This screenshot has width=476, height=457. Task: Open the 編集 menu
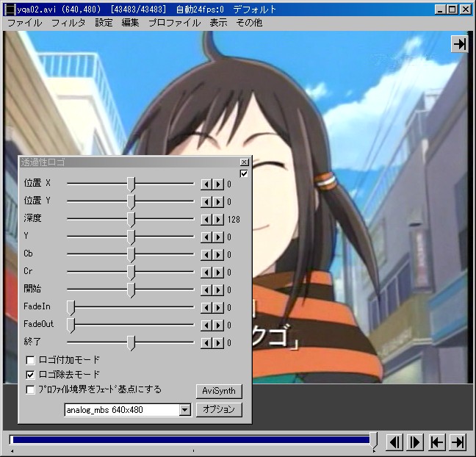pos(130,23)
